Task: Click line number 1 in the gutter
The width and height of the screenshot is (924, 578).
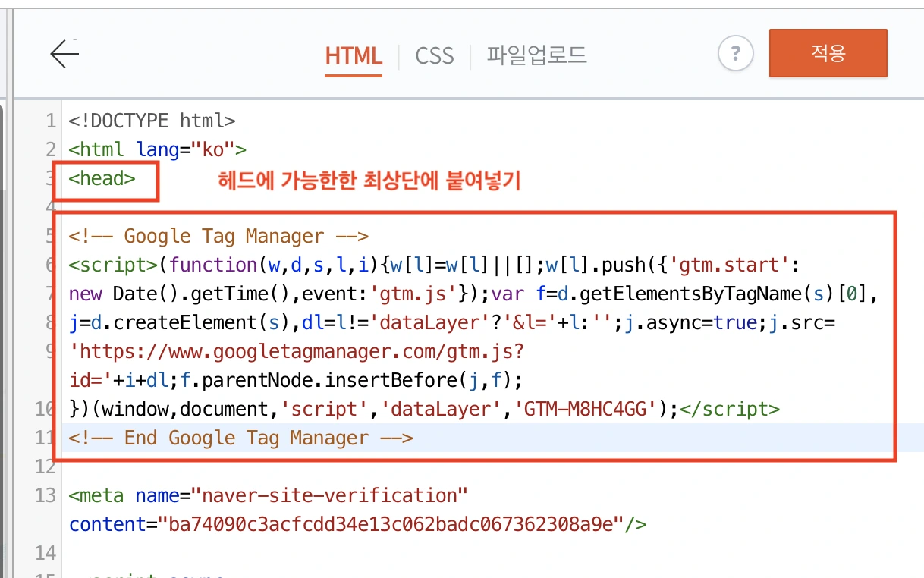Action: 50,121
